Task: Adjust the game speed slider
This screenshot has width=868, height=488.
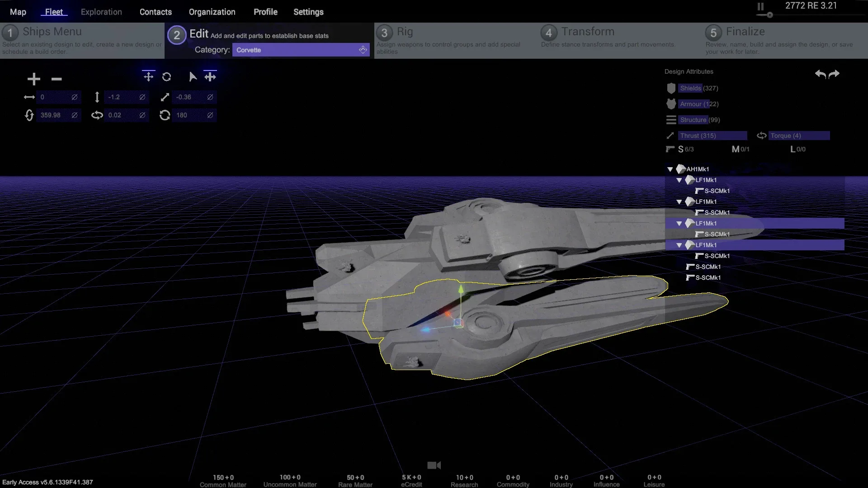Action: pos(770,15)
